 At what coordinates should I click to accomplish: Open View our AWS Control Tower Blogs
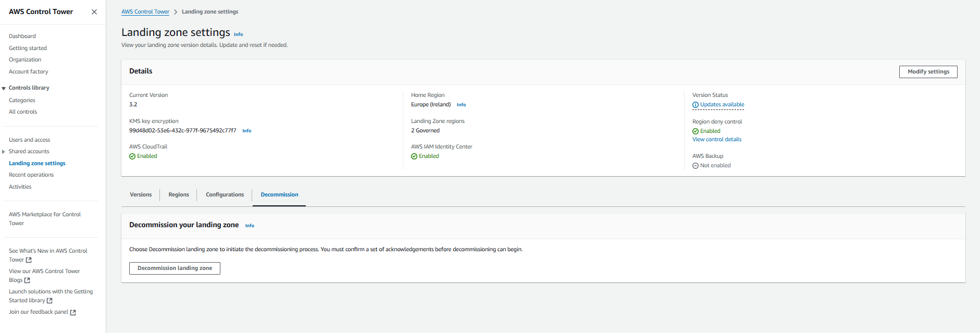[44, 275]
